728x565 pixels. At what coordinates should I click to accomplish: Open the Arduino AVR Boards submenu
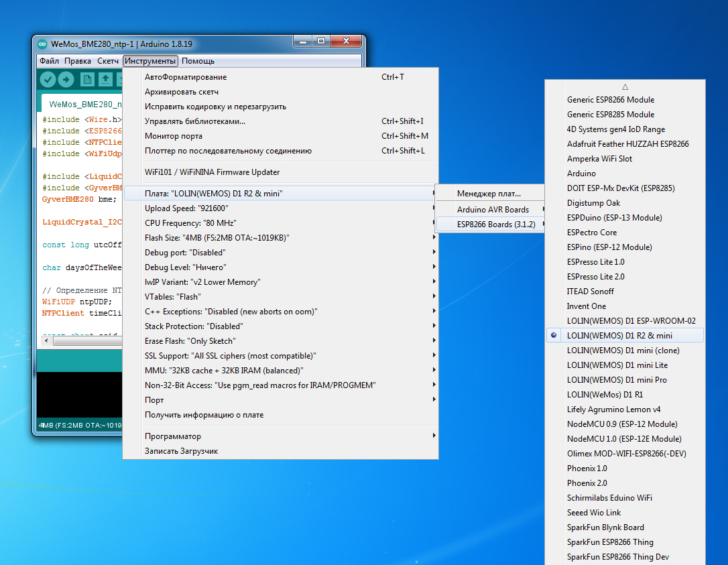[493, 210]
